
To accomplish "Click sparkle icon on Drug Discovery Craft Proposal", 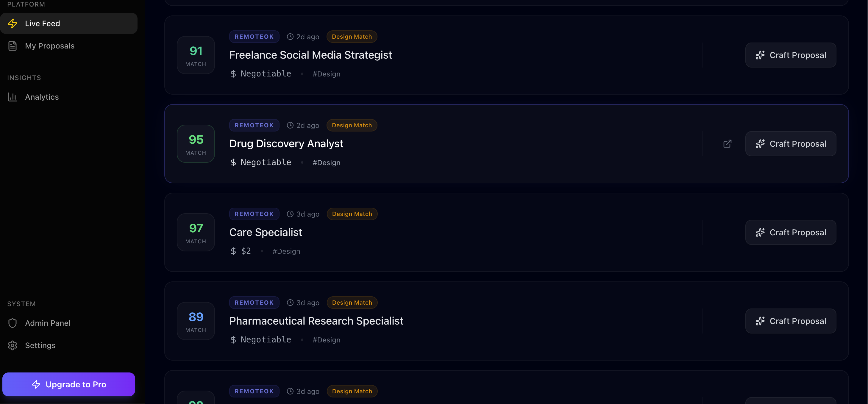I will 760,144.
